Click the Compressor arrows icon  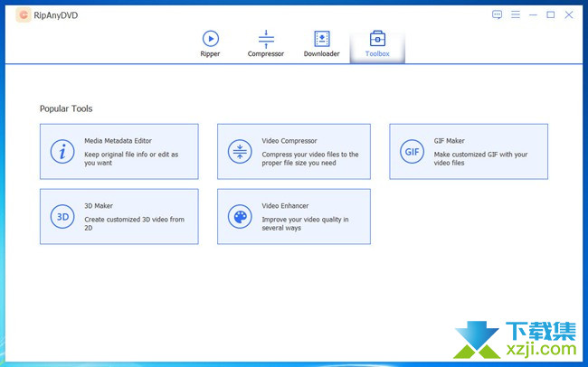click(266, 39)
